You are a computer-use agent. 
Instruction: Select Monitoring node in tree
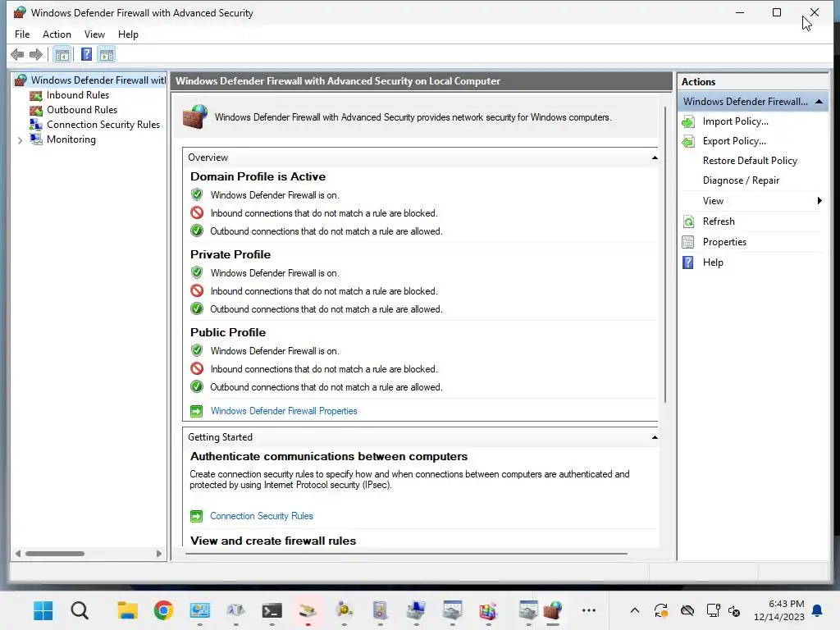tap(71, 139)
